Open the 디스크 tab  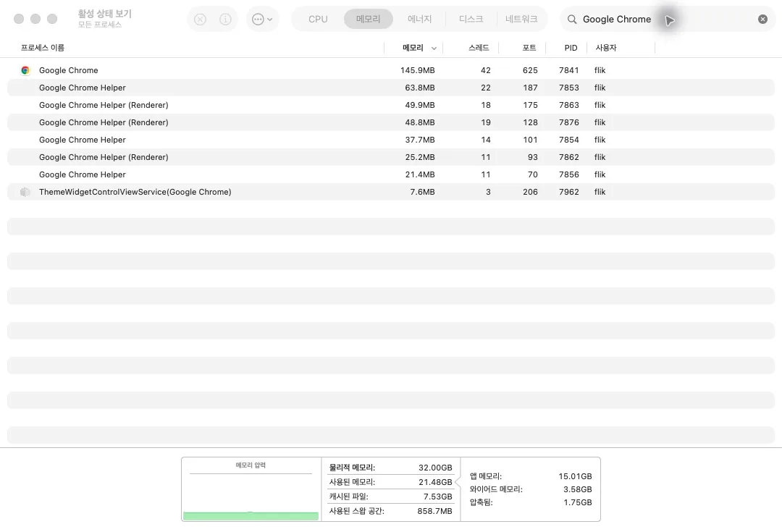(471, 20)
